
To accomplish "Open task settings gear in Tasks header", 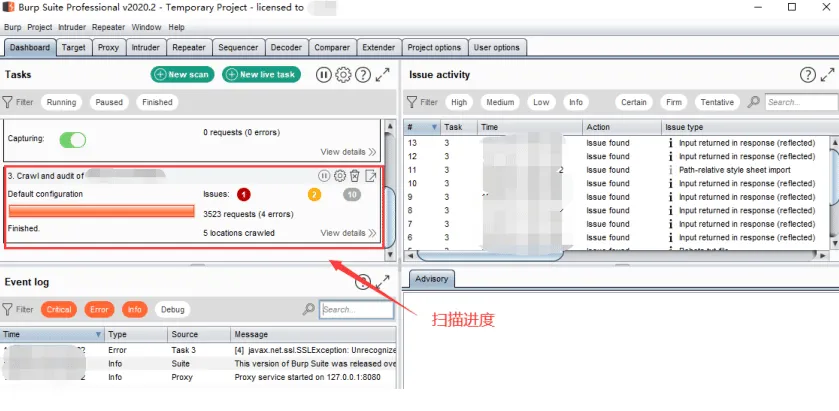I will (x=343, y=75).
